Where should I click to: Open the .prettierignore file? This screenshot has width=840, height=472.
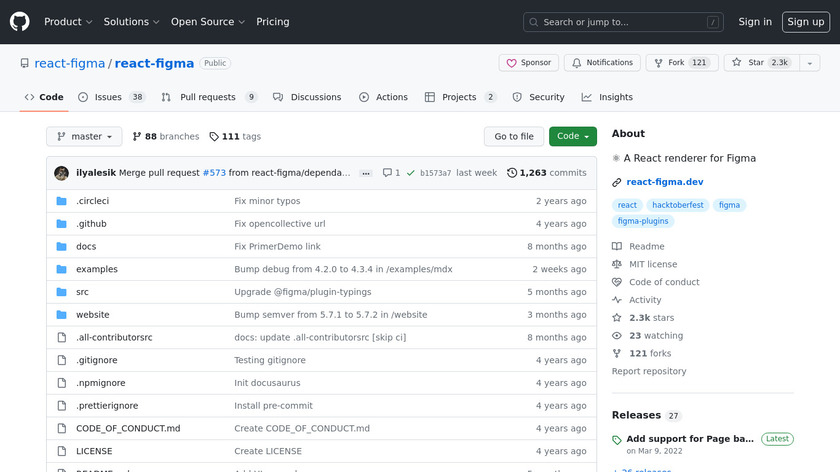point(107,406)
